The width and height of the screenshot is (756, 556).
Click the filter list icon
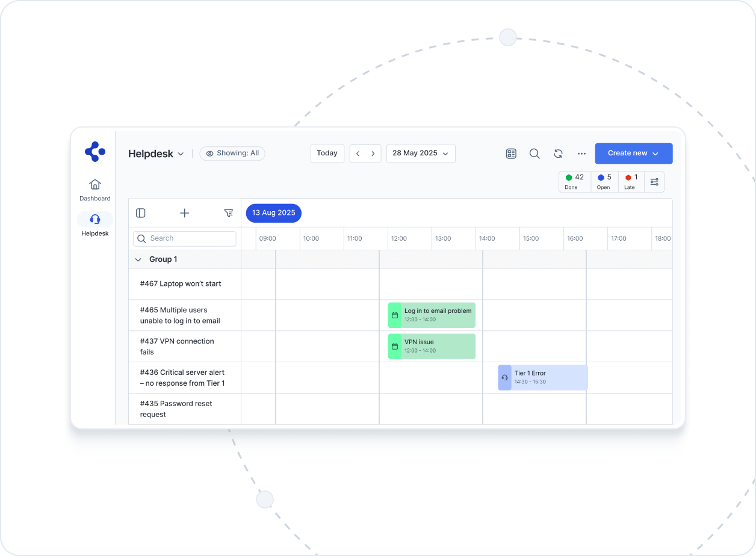(228, 213)
